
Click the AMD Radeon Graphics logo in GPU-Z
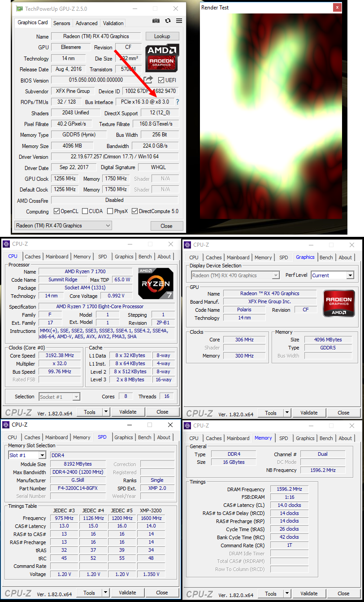click(x=162, y=58)
